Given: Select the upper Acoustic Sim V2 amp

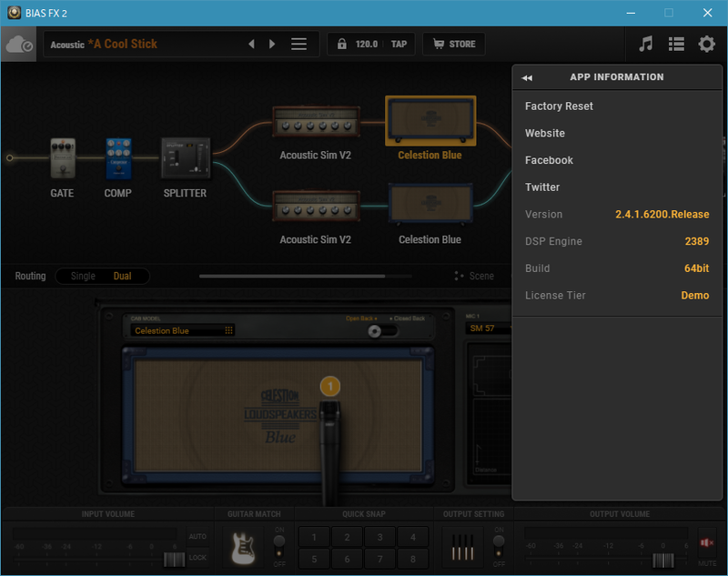Looking at the screenshot, I should (x=316, y=121).
